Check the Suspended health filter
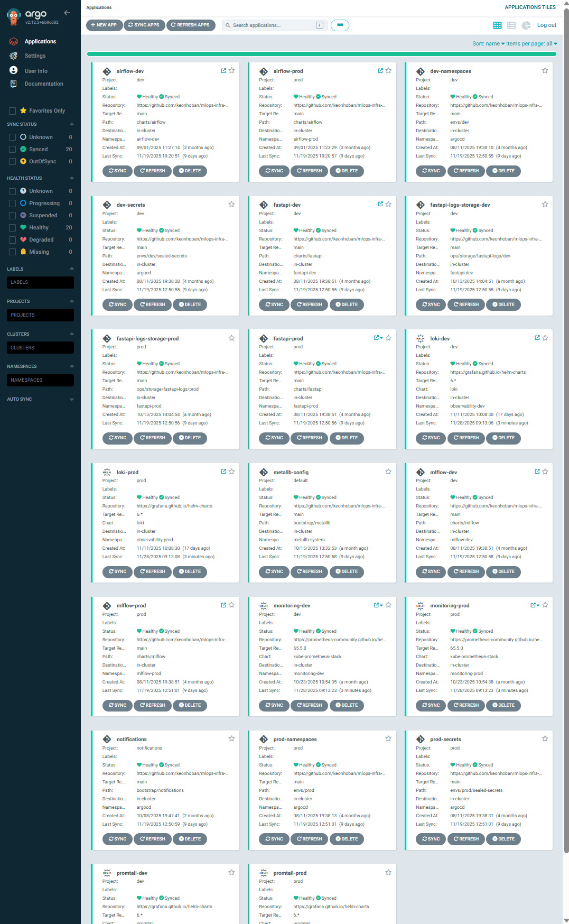The image size is (569, 924). pyautogui.click(x=12, y=216)
